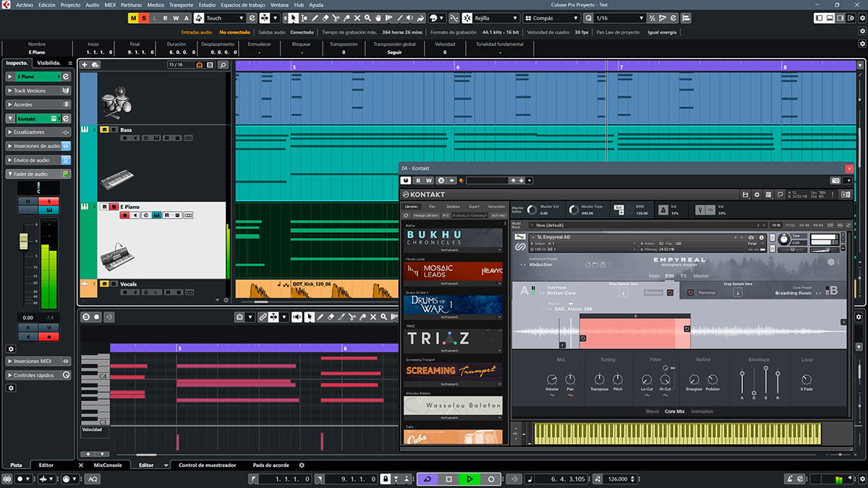Image resolution: width=868 pixels, height=488 pixels.
Task: Select the Split scissors tool in key editor toolbar
Action: [x=352, y=317]
